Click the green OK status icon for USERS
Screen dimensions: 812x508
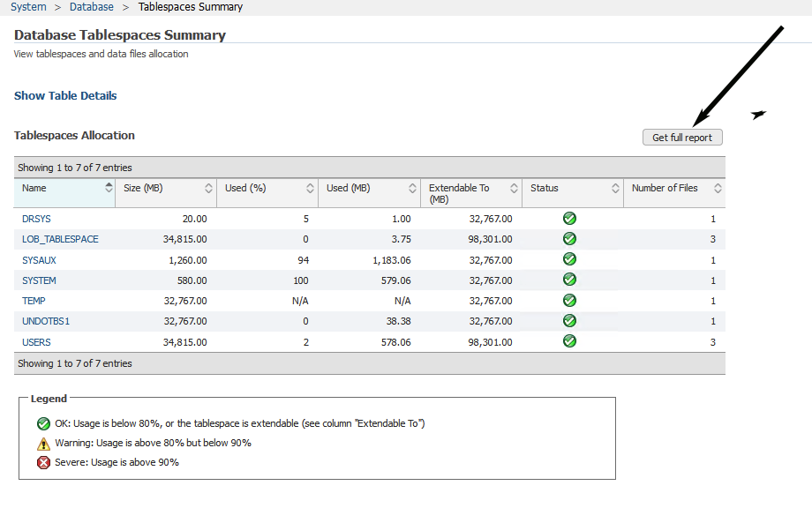[569, 341]
